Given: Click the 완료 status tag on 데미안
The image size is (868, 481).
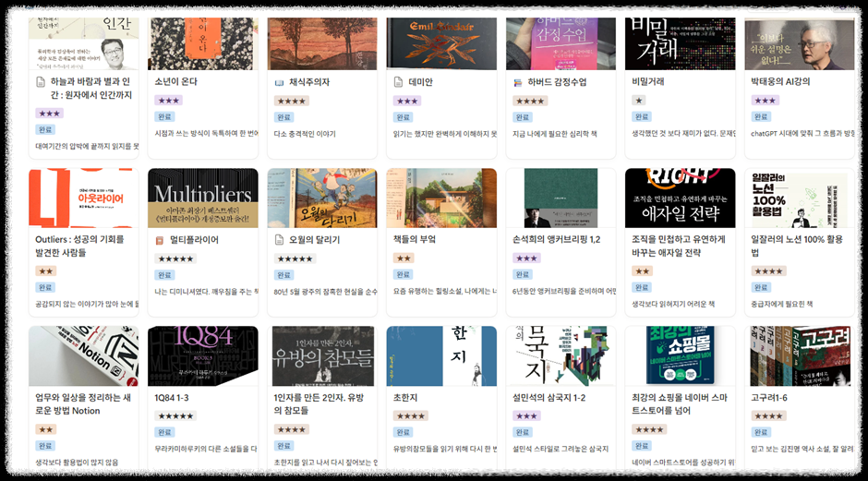Looking at the screenshot, I should point(403,117).
